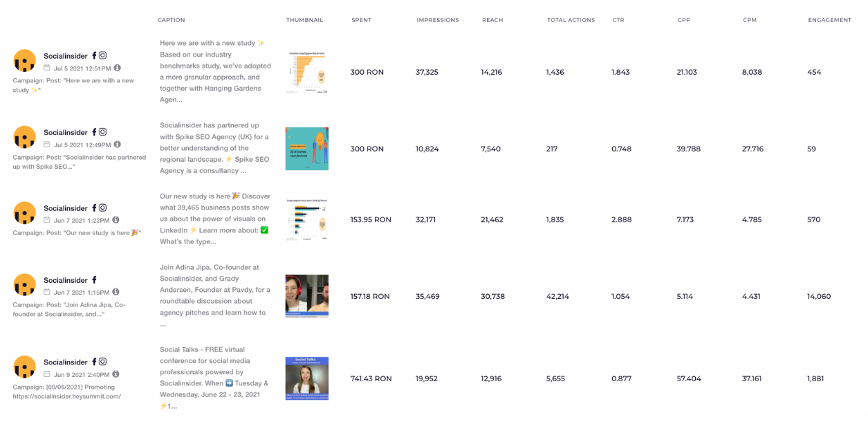This screenshot has width=868, height=424.
Task: Sort by the ENGAGEMENT column header
Action: coord(829,20)
